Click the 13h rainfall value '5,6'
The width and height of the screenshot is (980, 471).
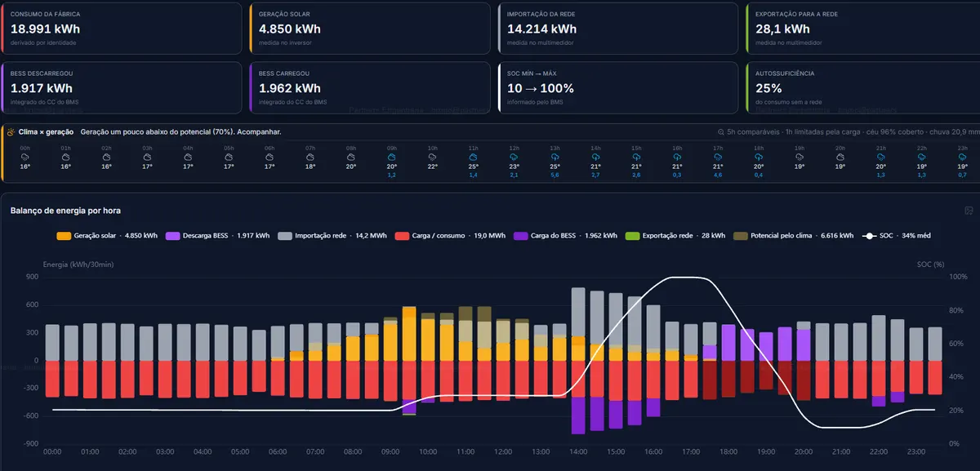(x=555, y=175)
